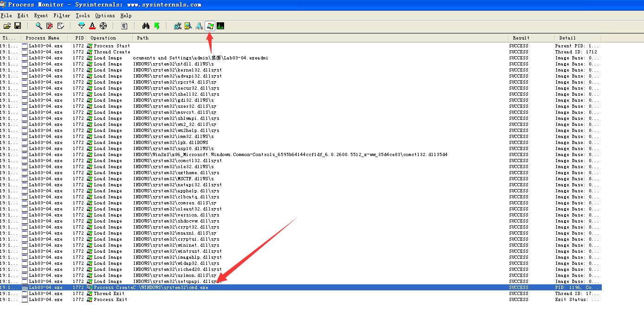Toggle Show Registry Activity icon
The width and height of the screenshot is (644, 315).
[178, 26]
